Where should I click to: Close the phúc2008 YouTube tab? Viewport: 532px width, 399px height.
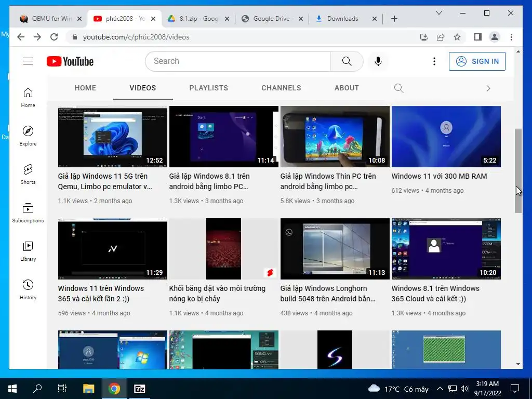153,19
